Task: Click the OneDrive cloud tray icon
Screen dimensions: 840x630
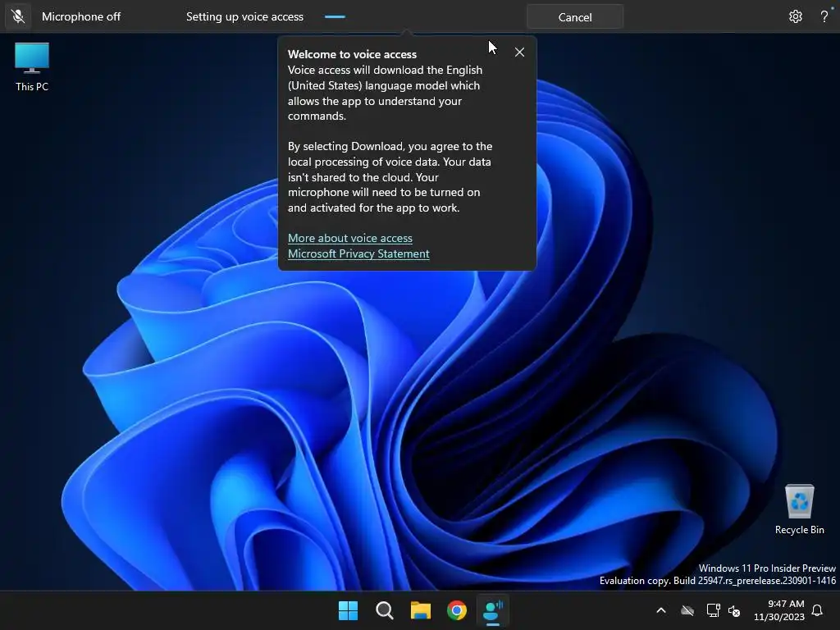Action: (687, 610)
